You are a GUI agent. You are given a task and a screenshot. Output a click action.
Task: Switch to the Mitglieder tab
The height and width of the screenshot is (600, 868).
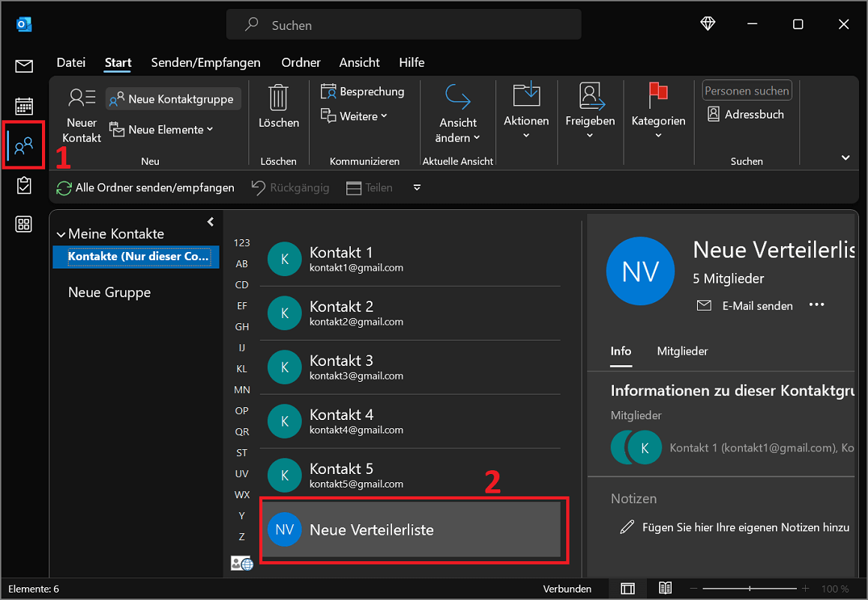(x=682, y=351)
